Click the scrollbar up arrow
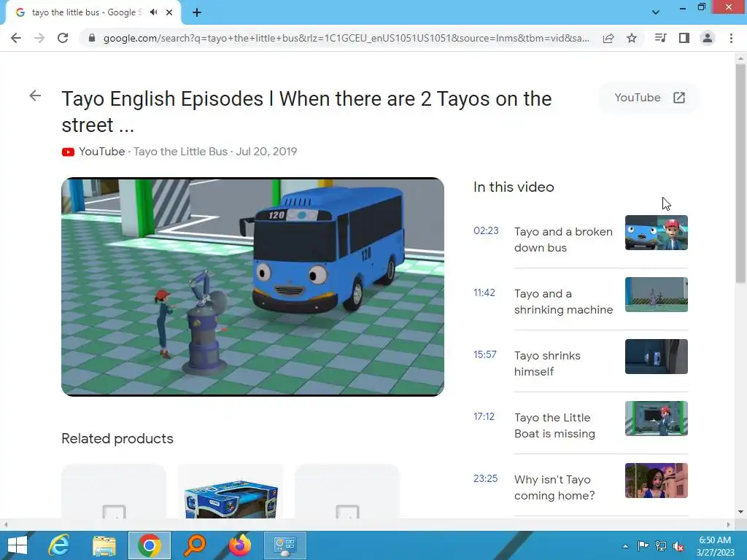Image resolution: width=747 pixels, height=560 pixels. (740, 57)
